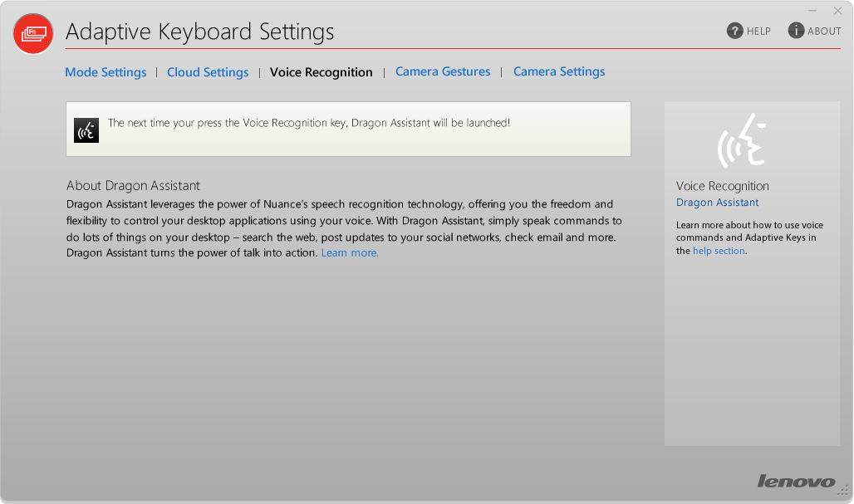854x504 pixels.
Task: Click the red Adaptive Keyboard app icon
Action: pos(34,33)
